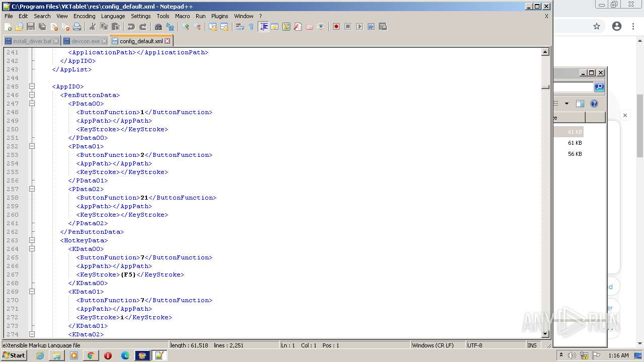Collapse the PData01 fold at line 252
This screenshot has width=644, height=362.
tap(32, 146)
